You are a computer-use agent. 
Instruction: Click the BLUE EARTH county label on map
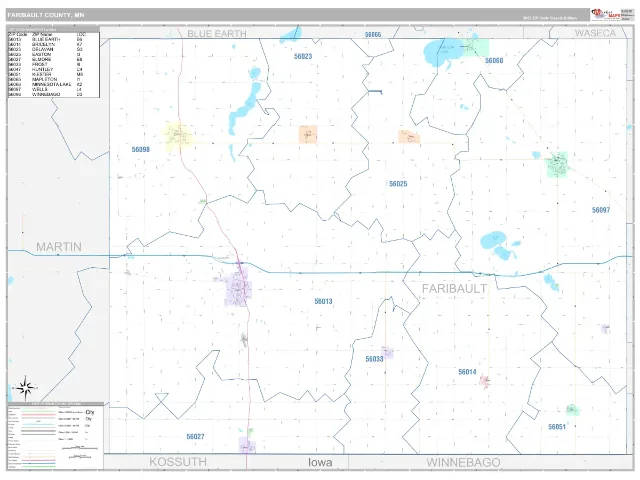[217, 33]
